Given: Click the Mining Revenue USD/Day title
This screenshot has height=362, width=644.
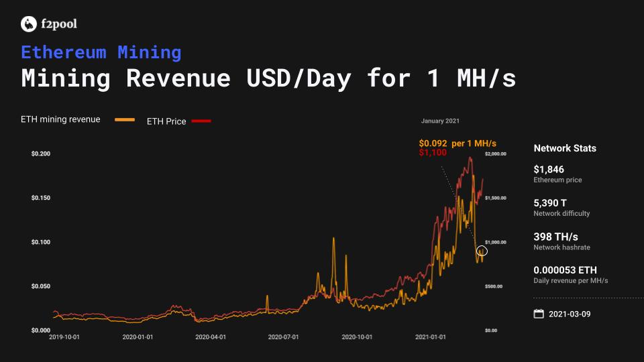Looking at the screenshot, I should point(268,78).
